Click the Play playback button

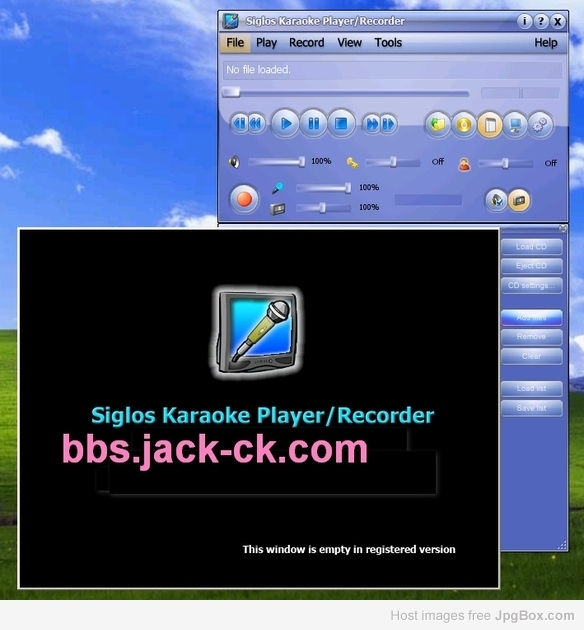[285, 124]
